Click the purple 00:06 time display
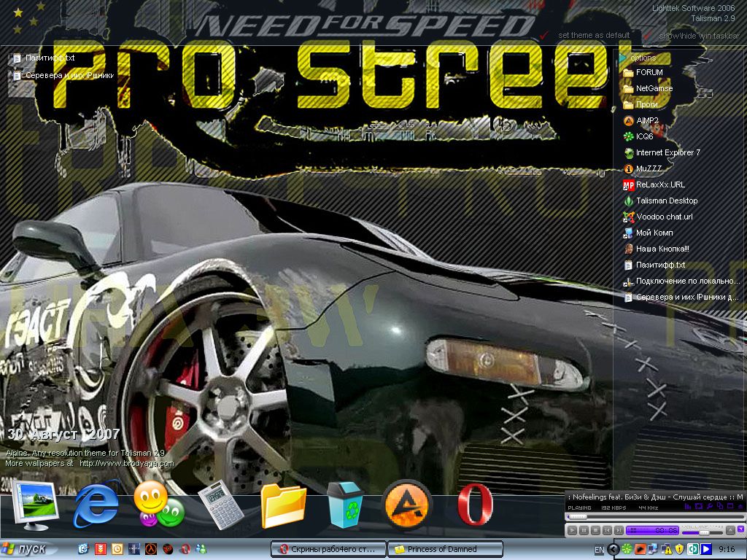 652,531
